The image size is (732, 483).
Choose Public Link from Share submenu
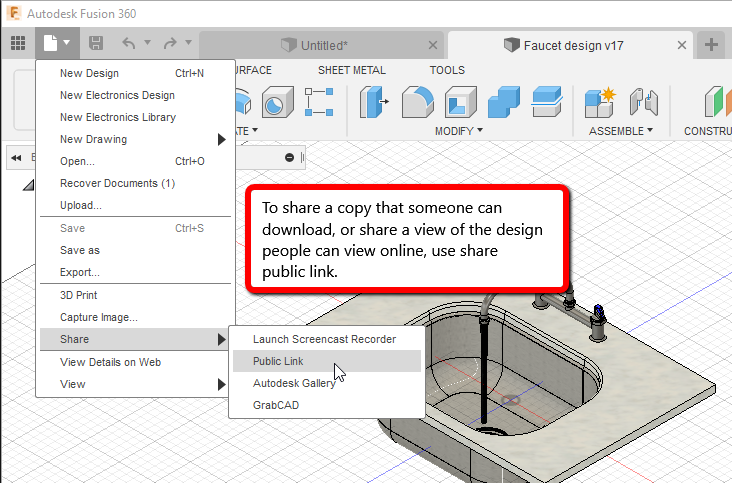click(x=278, y=361)
